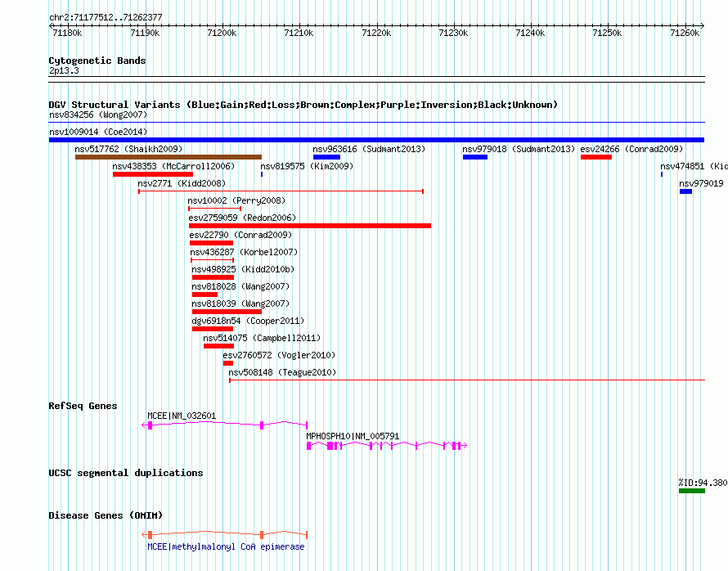Viewport: 728px width, 571px height.
Task: Click the nsv818028 (Wang2007) label
Action: 240,286
